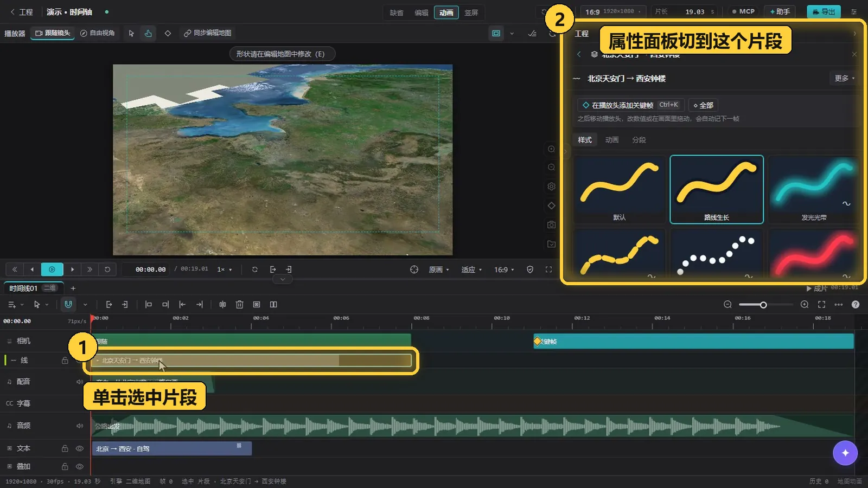Click 同步编辑地图 button

(x=208, y=34)
